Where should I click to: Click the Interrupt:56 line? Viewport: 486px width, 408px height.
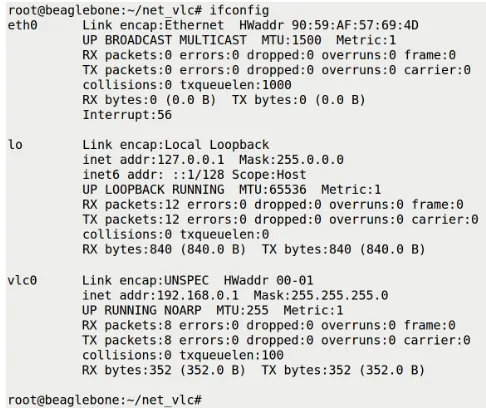tap(127, 115)
